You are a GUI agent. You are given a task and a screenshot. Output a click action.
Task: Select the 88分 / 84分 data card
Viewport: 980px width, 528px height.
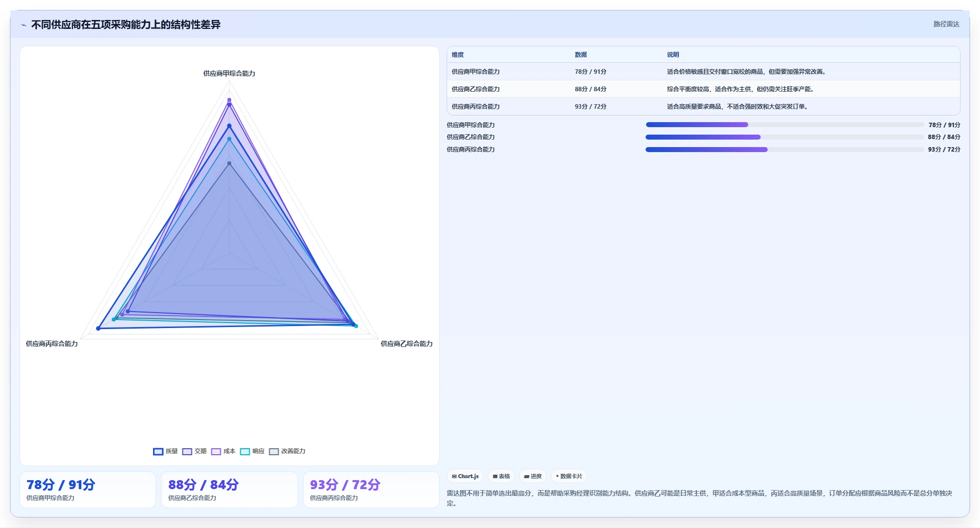click(x=229, y=490)
